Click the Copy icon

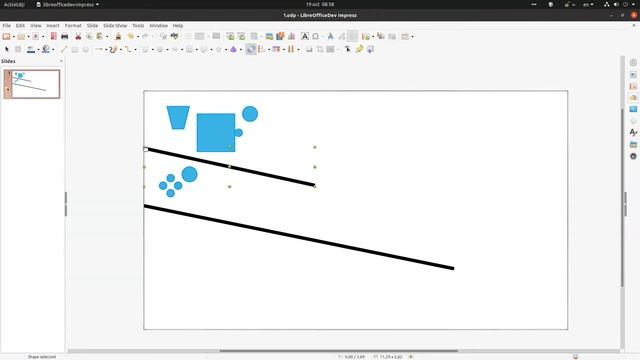pos(89,36)
